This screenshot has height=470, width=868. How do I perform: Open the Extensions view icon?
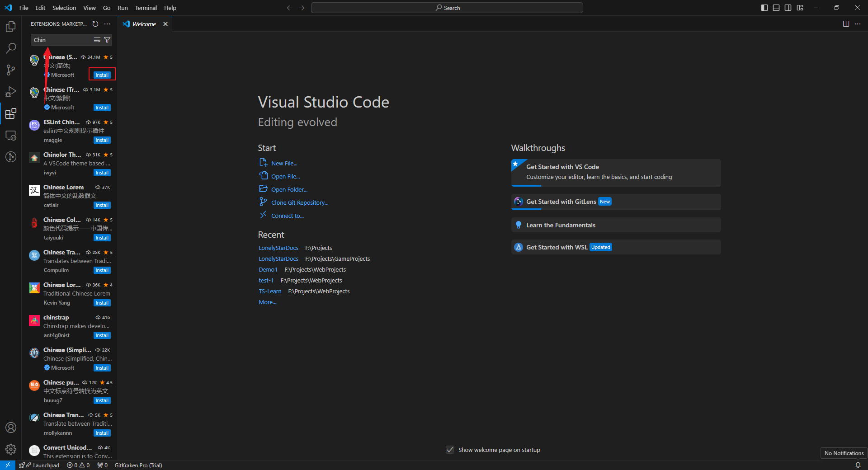click(x=11, y=113)
